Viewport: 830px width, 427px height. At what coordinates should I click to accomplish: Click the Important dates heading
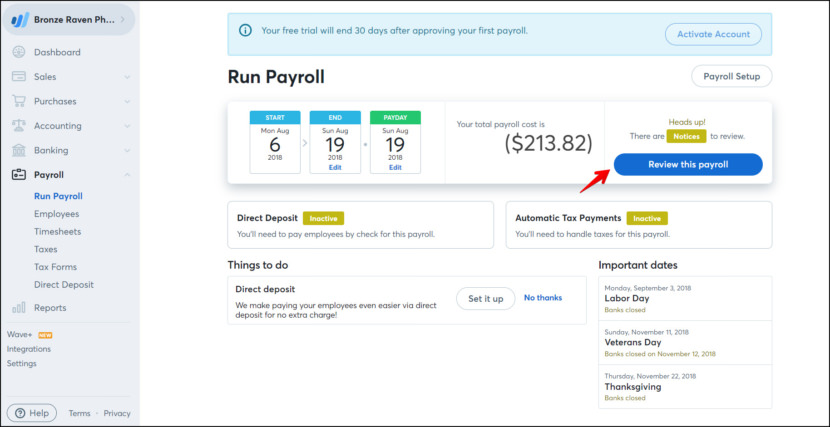[x=638, y=265]
